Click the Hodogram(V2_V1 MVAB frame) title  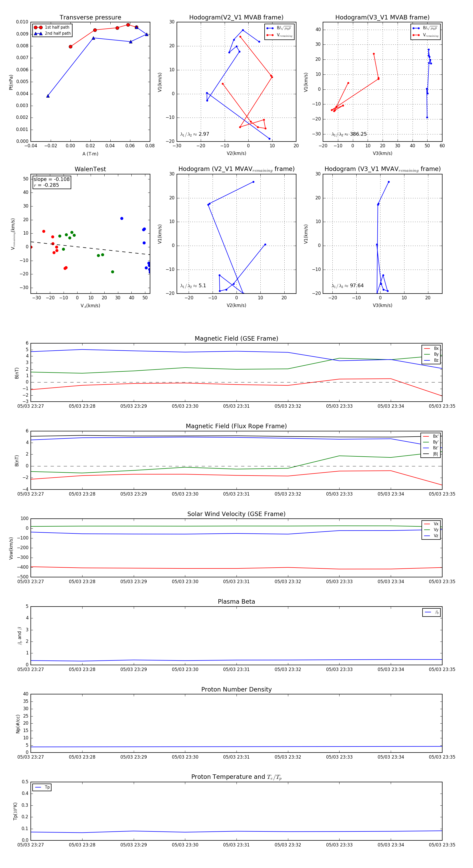tap(236, 18)
